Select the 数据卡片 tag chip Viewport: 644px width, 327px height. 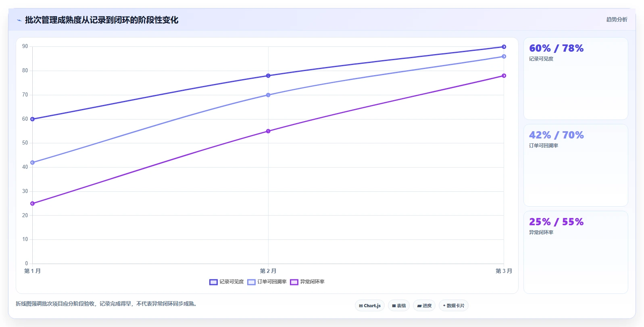click(x=454, y=306)
